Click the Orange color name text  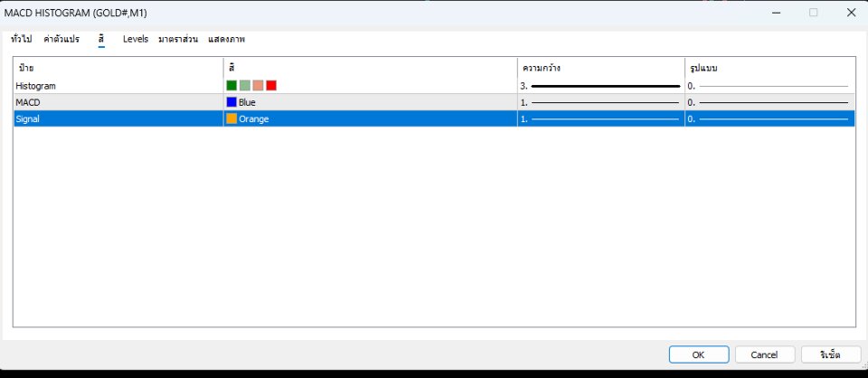point(253,118)
